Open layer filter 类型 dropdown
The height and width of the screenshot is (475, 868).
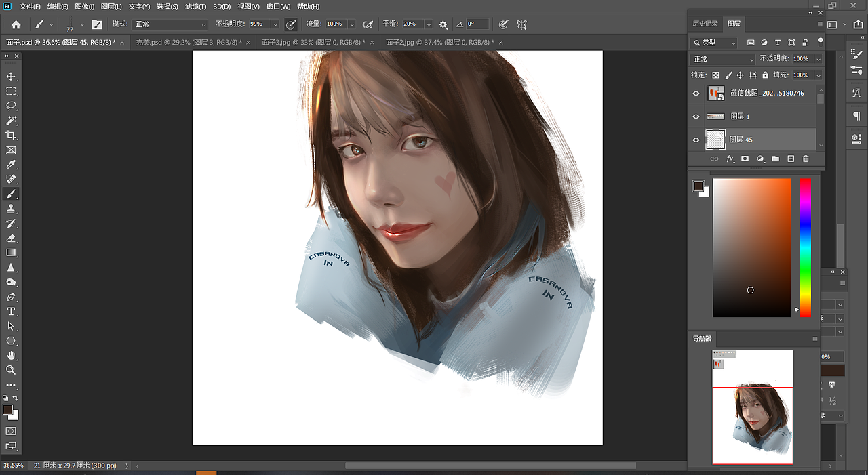714,43
